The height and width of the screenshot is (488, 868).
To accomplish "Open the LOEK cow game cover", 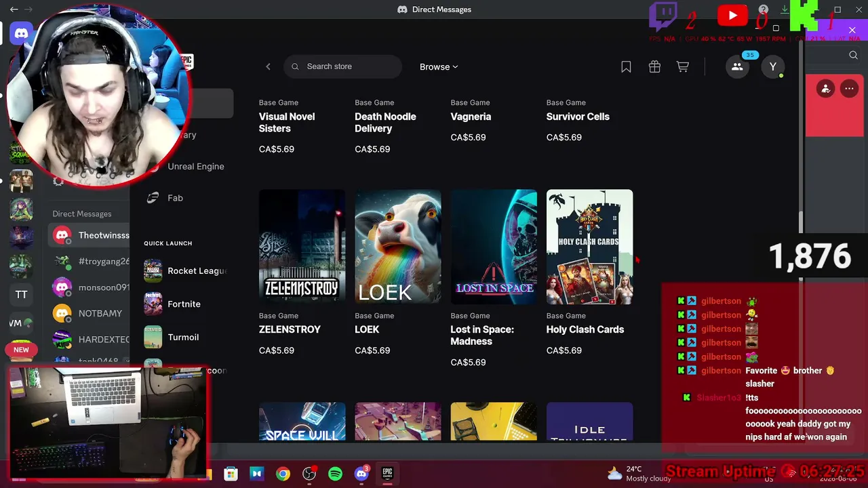I will [398, 247].
